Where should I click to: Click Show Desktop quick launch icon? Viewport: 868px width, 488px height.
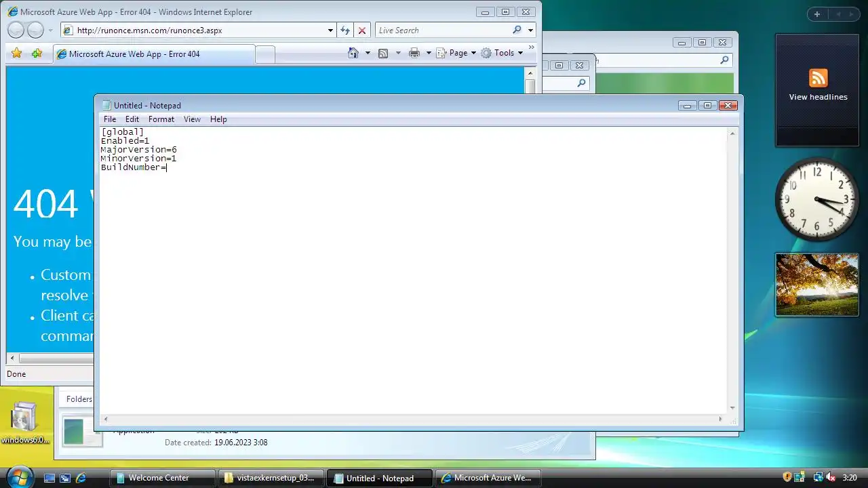point(50,478)
